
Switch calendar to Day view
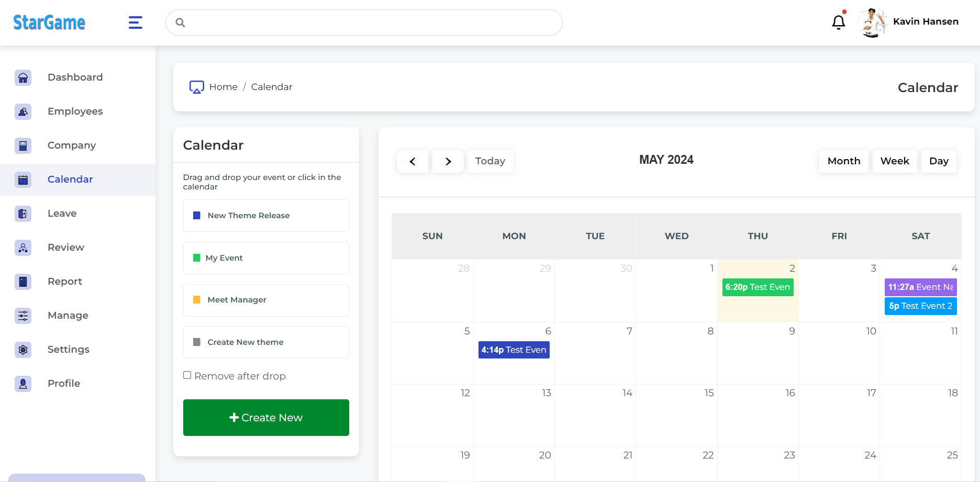pos(939,161)
